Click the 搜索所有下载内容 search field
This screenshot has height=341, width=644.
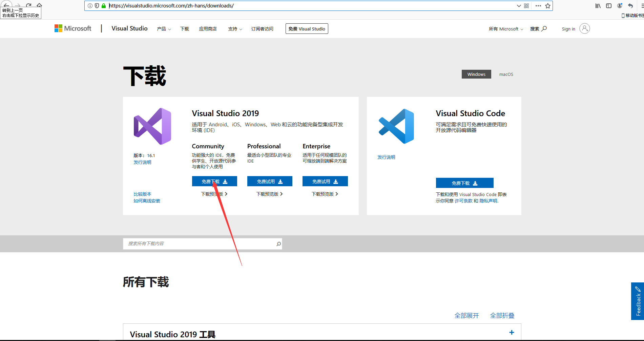point(203,244)
